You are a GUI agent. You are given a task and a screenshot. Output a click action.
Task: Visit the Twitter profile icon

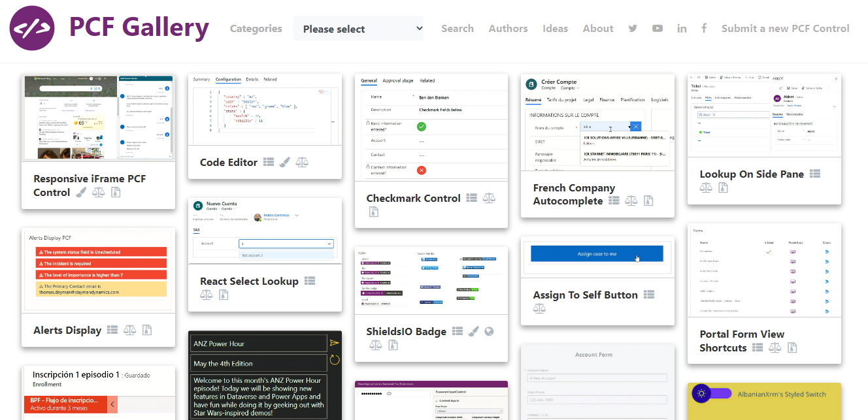pos(633,28)
